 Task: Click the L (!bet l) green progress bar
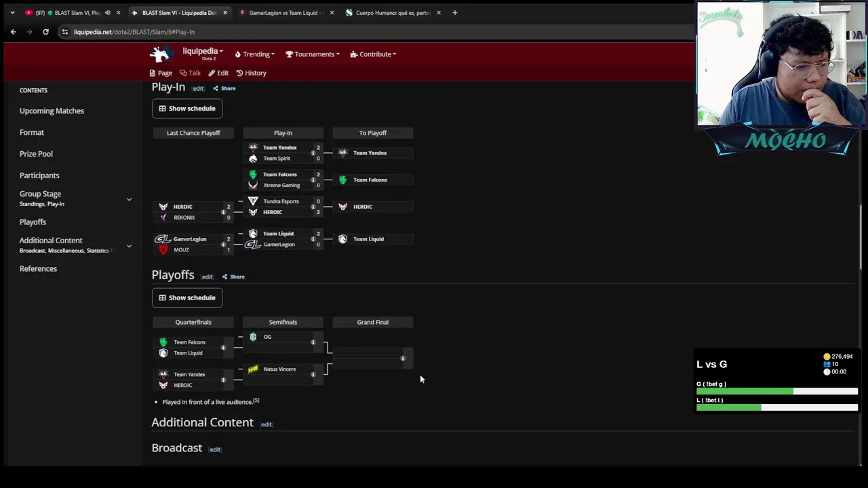[729, 407]
